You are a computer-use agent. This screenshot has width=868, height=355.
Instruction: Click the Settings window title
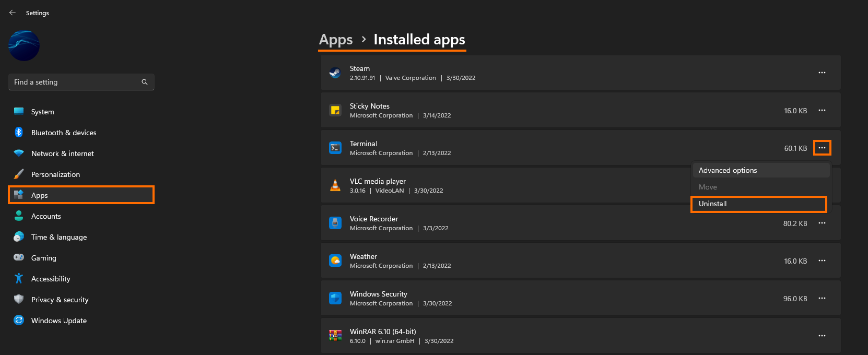click(x=38, y=13)
